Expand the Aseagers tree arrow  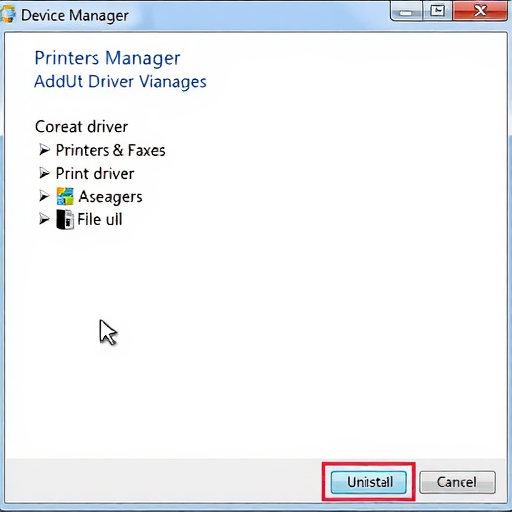(44, 196)
